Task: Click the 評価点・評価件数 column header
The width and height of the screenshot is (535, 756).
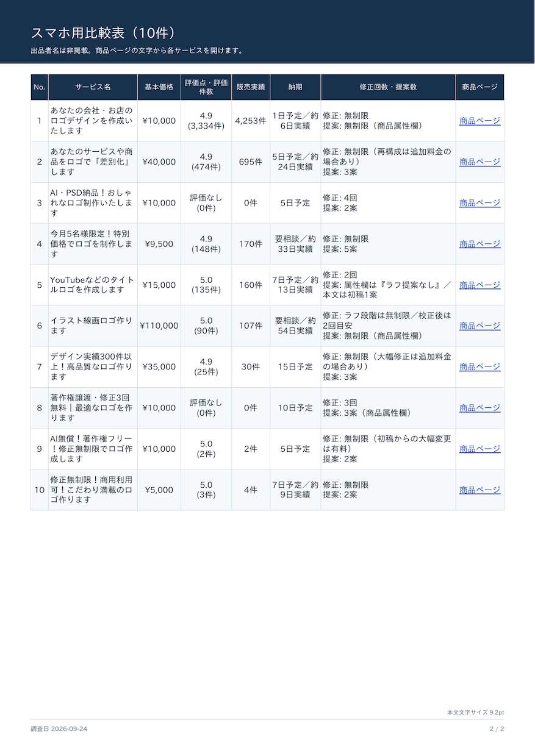Action: point(206,87)
